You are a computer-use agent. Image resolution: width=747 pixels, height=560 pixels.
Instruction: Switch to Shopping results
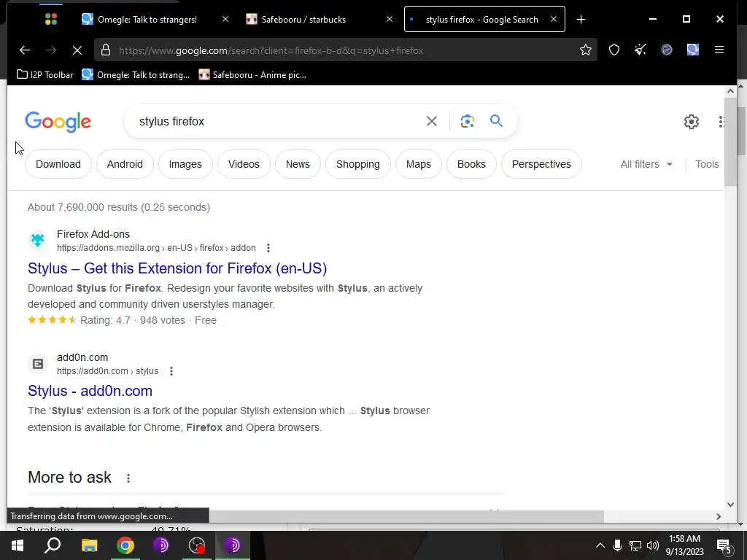[358, 164]
